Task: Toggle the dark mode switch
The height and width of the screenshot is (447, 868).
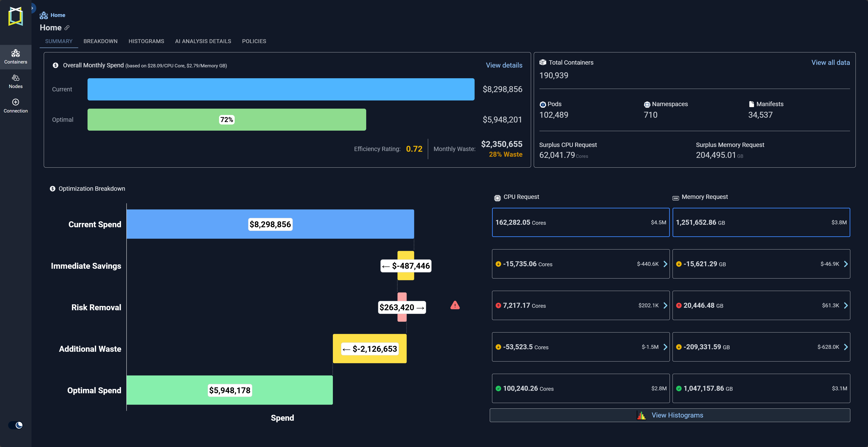Action: 15,425
